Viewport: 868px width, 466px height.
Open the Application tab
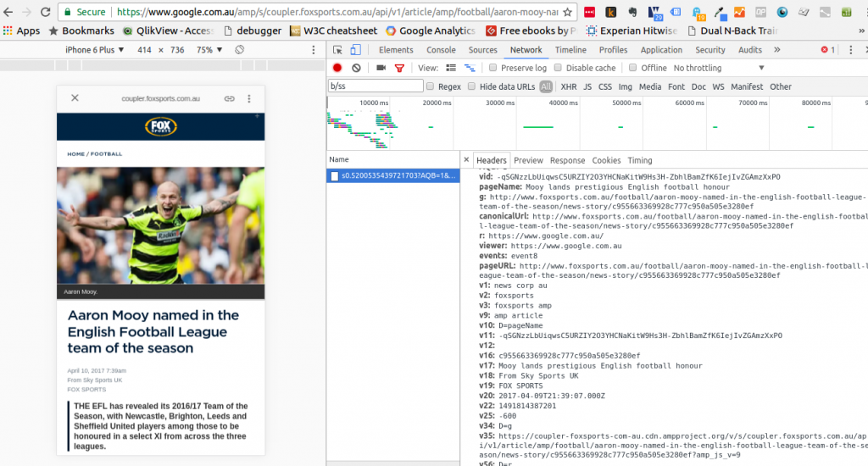coord(661,50)
